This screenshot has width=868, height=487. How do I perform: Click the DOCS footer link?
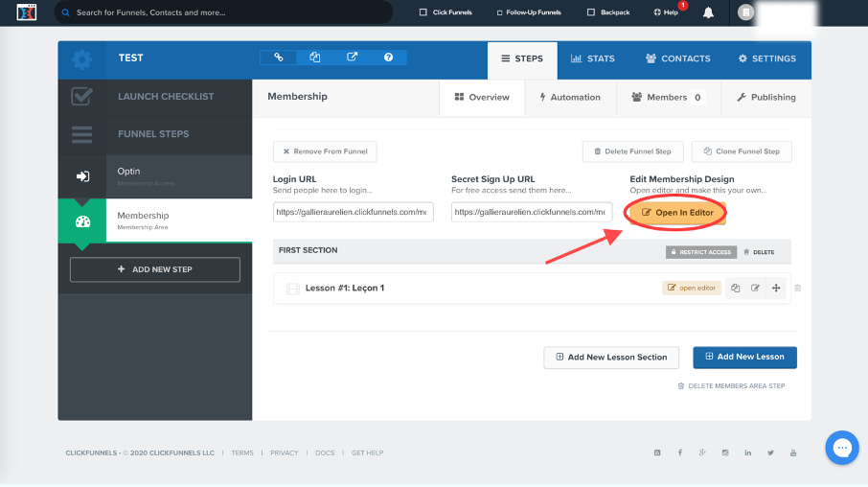point(325,453)
